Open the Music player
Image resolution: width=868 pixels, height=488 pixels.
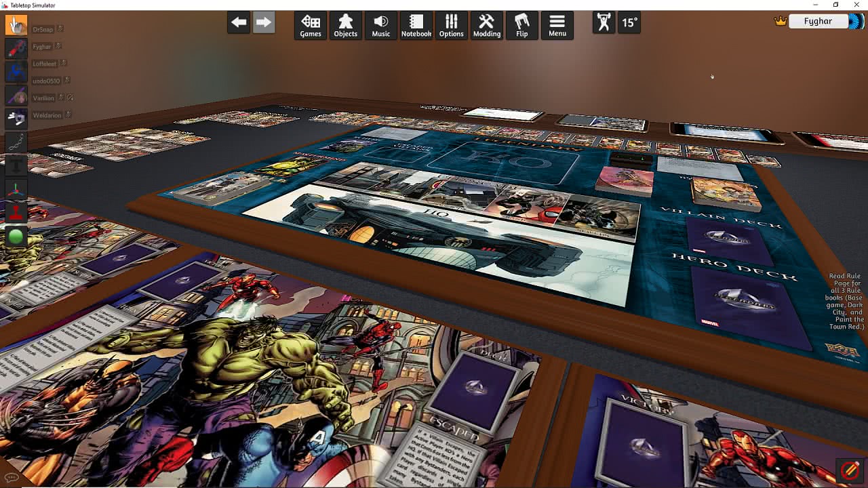(x=381, y=25)
